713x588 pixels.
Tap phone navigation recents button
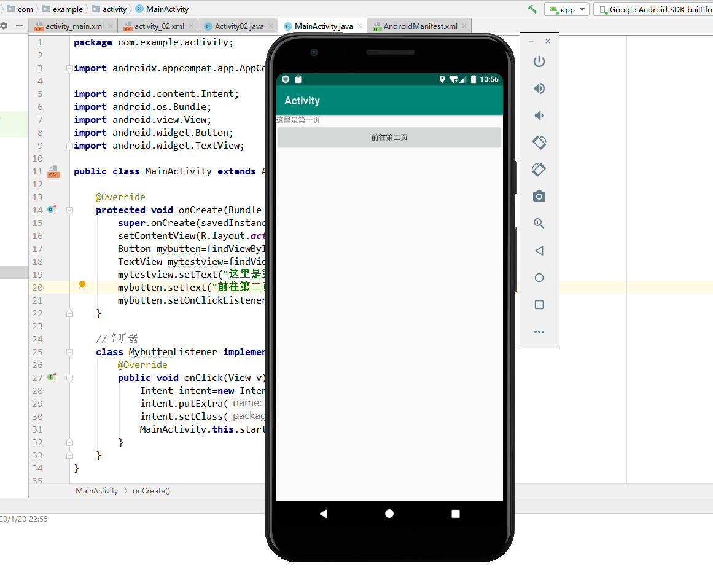click(x=456, y=514)
